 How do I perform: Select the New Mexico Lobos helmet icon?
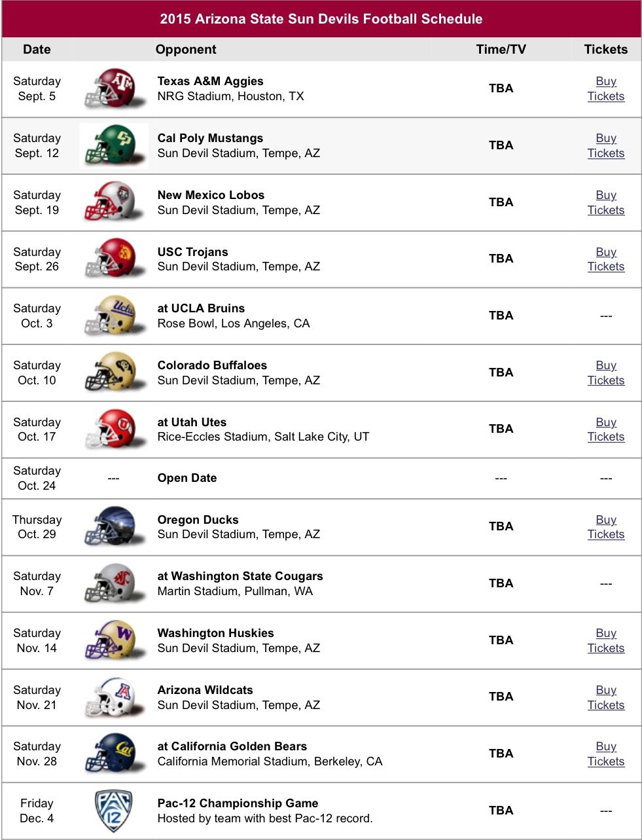115,202
